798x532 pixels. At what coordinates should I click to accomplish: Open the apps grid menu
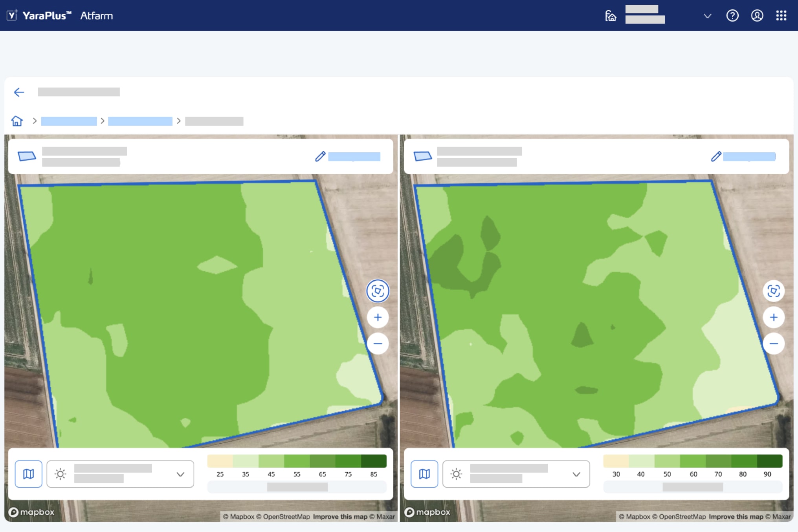781,16
